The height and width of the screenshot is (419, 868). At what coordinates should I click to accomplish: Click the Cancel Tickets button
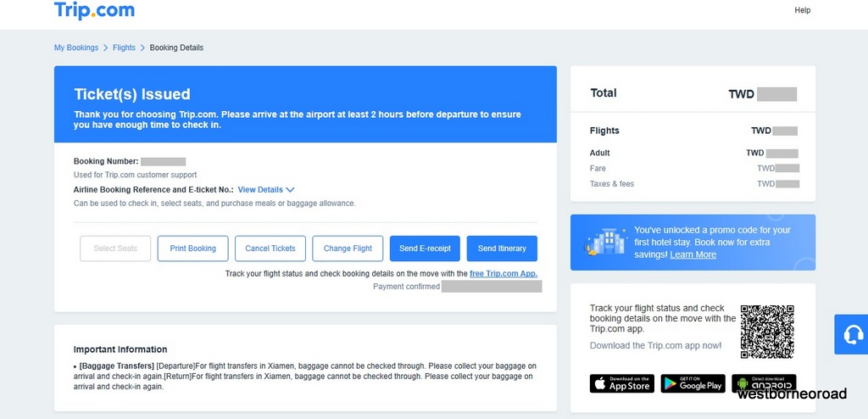pyautogui.click(x=270, y=249)
